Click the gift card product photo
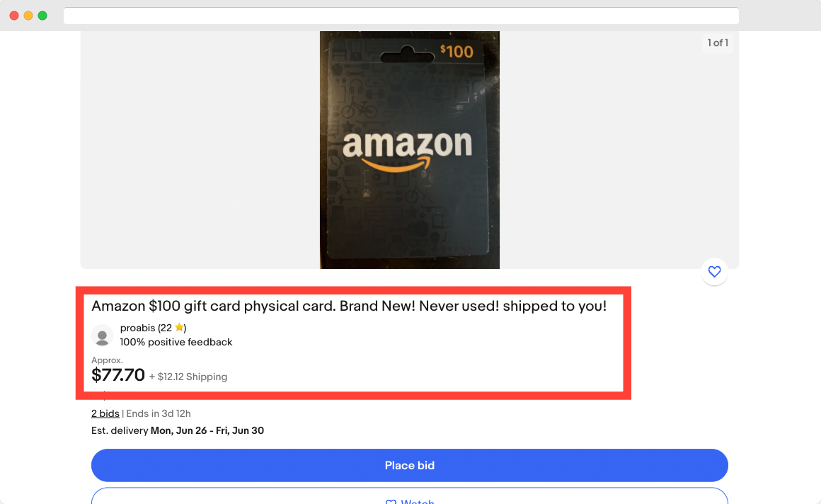The width and height of the screenshot is (821, 504). coord(409,149)
